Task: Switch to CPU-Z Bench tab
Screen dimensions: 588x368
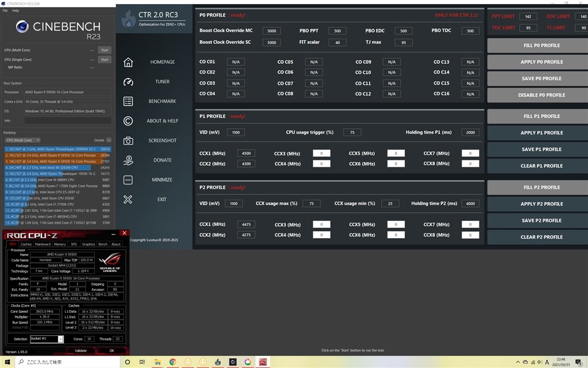Action: tap(103, 244)
